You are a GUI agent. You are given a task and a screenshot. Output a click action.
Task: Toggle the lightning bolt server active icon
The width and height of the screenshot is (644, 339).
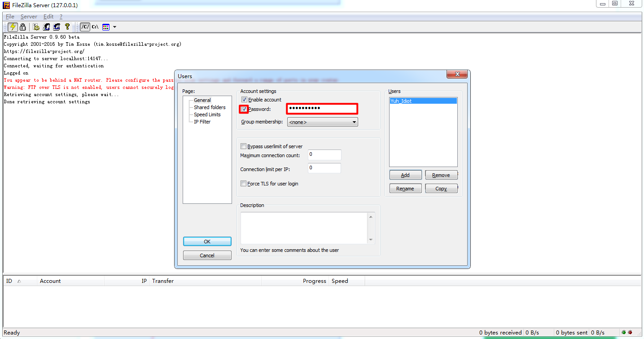click(x=13, y=27)
